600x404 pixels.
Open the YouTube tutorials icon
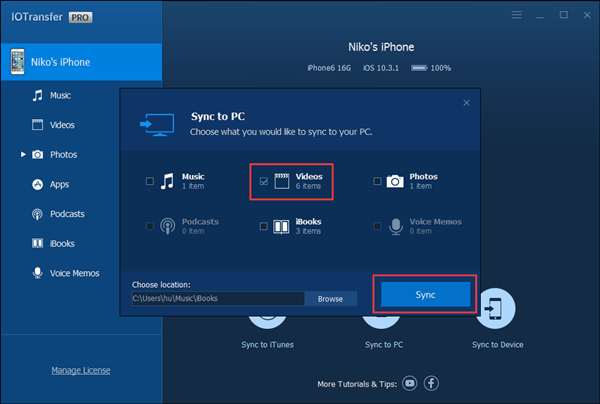[x=410, y=383]
